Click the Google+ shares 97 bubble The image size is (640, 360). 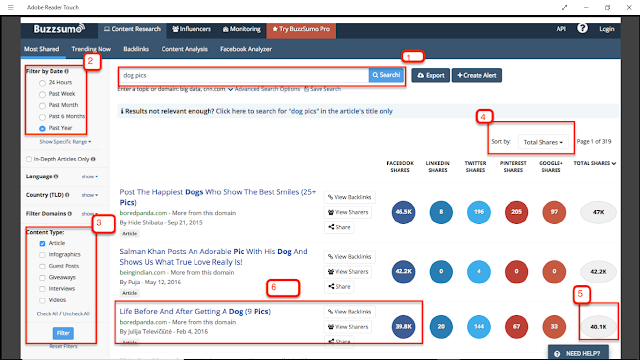[554, 212]
